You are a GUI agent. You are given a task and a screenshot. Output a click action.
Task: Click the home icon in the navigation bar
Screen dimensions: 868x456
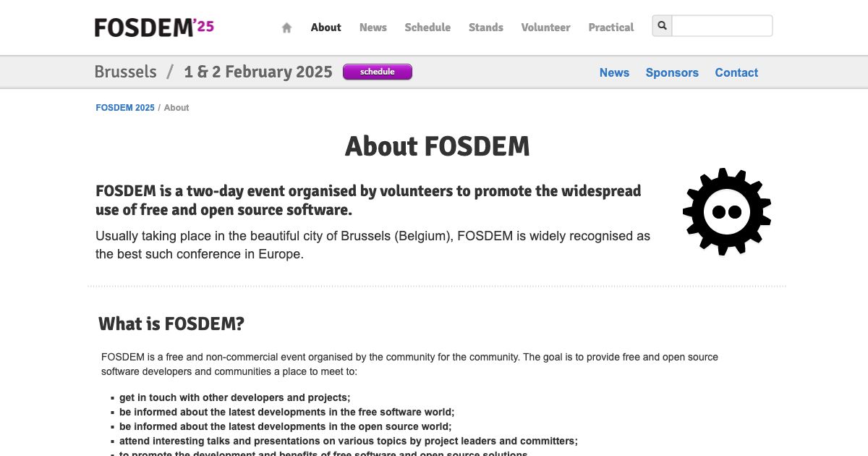[x=286, y=27]
